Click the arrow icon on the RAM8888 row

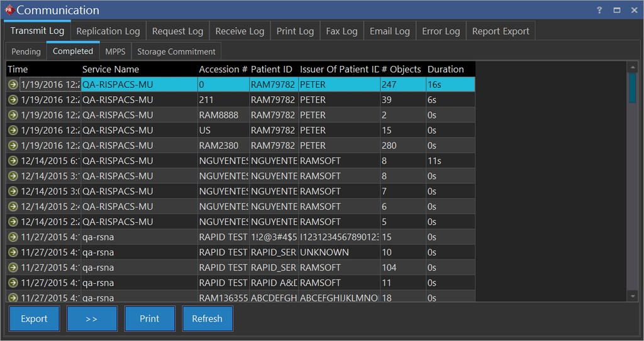pyautogui.click(x=13, y=115)
